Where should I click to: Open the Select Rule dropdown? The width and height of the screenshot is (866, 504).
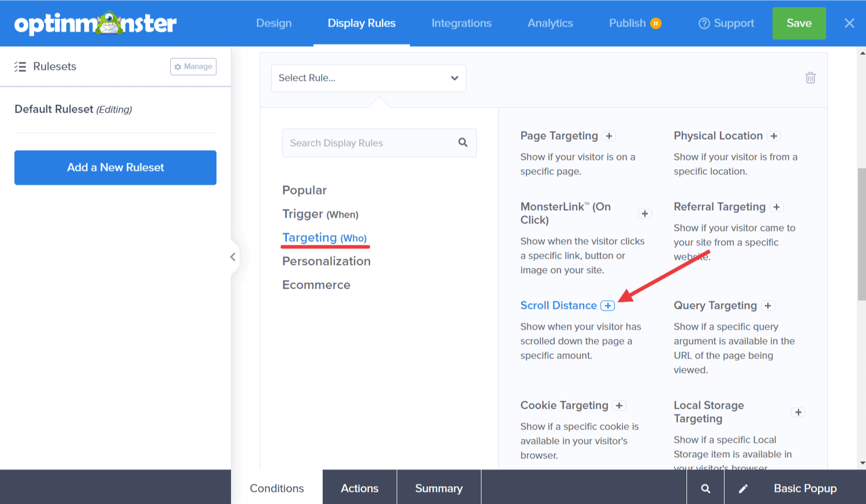coord(369,78)
